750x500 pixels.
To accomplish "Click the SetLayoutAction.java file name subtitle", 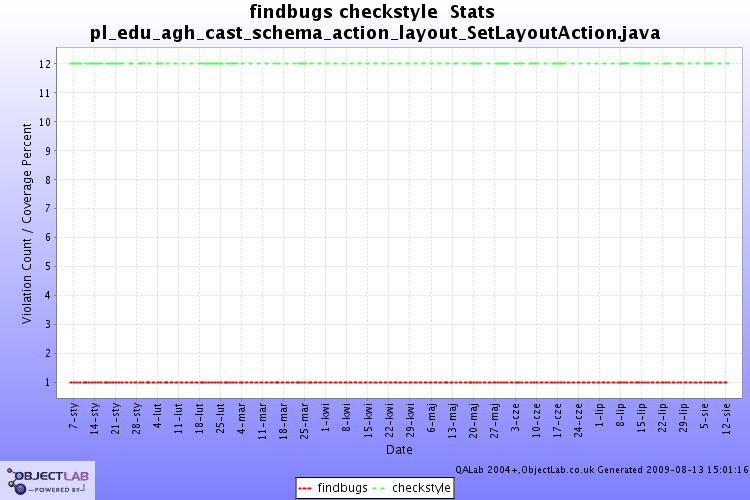I will 375,33.
